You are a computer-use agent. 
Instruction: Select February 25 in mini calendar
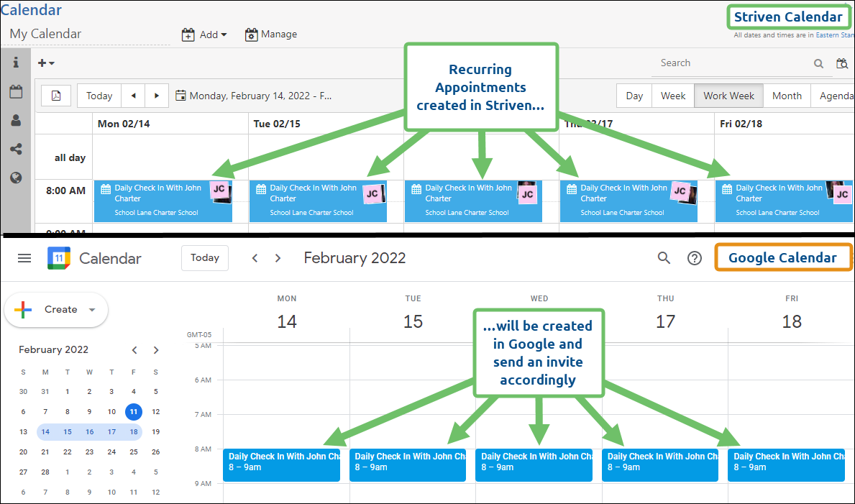(x=134, y=452)
